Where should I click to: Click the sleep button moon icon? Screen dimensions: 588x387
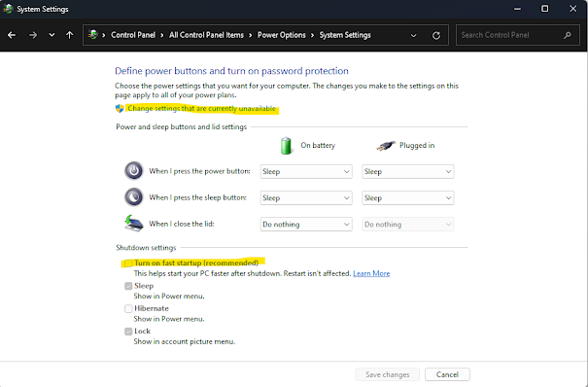coord(134,197)
